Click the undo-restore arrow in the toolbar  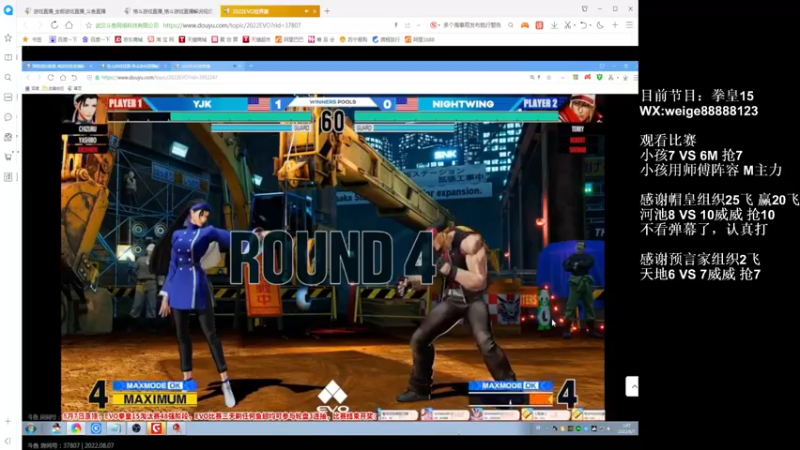click(583, 25)
